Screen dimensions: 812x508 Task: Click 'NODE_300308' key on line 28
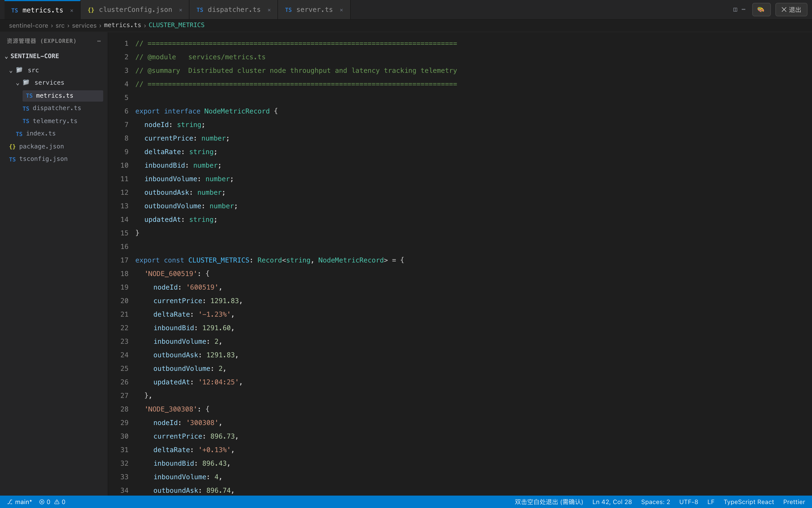point(171,409)
